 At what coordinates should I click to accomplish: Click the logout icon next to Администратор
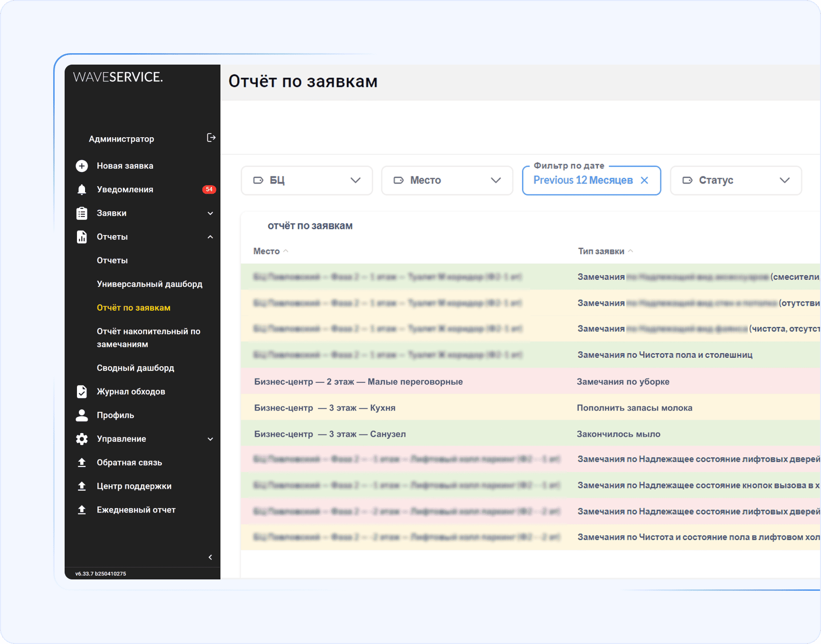click(211, 138)
